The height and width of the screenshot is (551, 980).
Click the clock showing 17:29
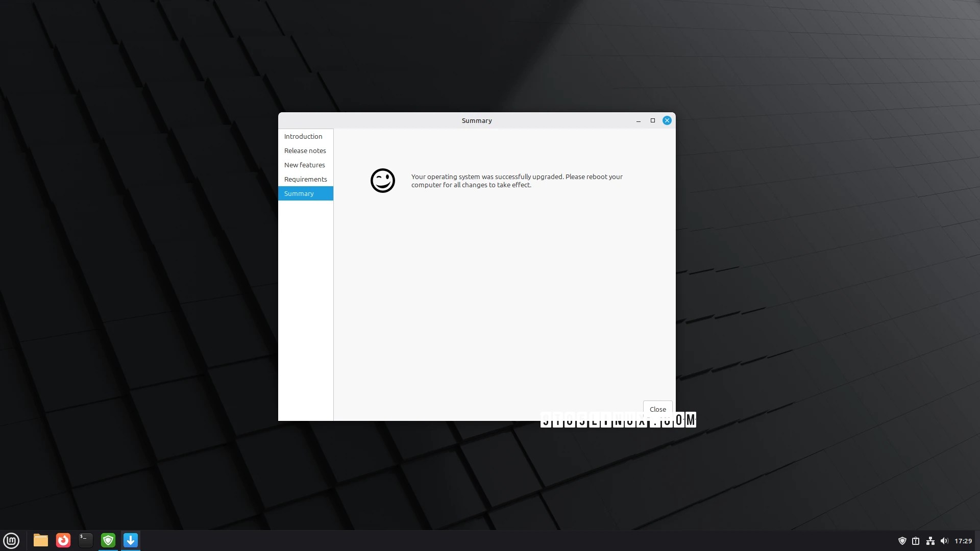click(963, 541)
